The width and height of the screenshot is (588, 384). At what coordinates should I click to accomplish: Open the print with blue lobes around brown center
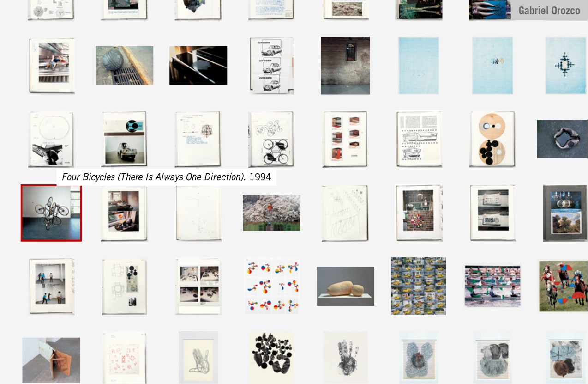(419, 358)
